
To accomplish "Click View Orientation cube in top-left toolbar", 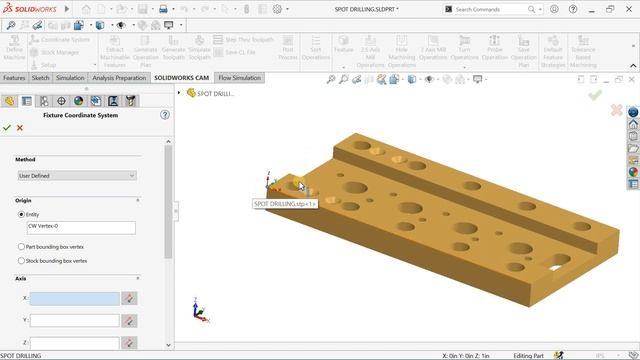I will coord(79,25).
